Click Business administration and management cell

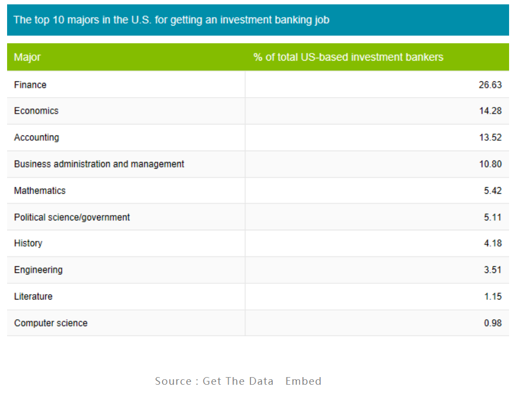click(99, 164)
